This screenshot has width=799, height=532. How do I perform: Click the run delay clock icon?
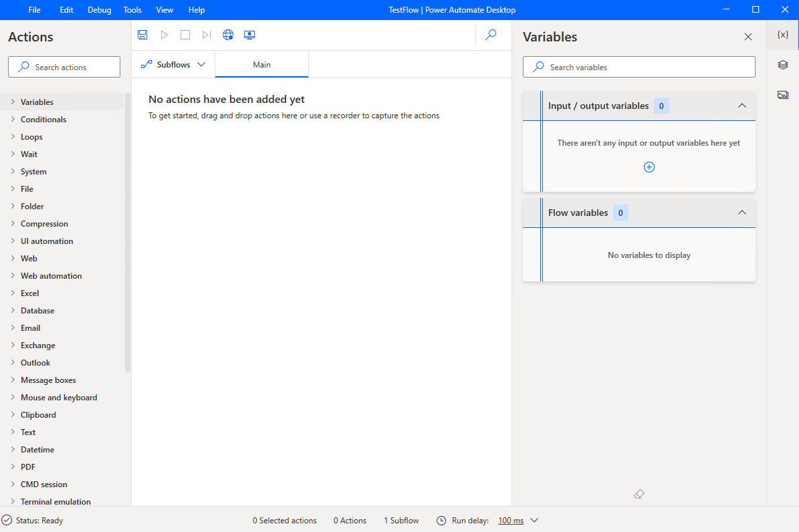441,520
